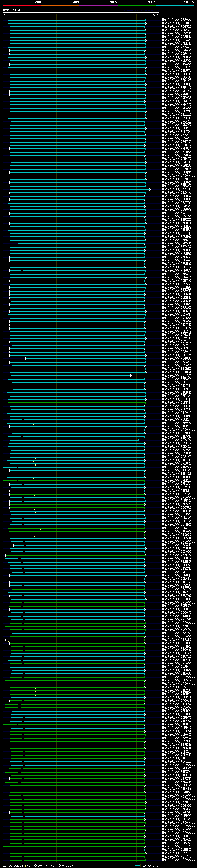
Task: Select hit UniRef100_A9NKL5
Action: pyautogui.click(x=177, y=101)
